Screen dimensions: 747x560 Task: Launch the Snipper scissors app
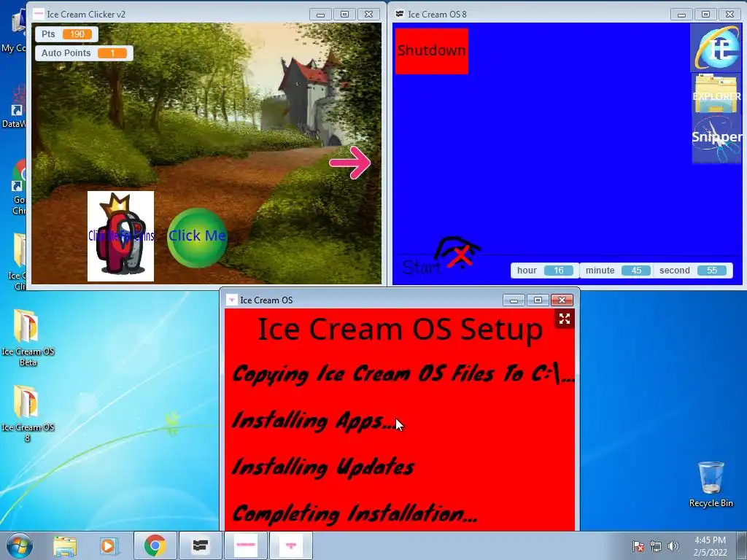(x=716, y=139)
